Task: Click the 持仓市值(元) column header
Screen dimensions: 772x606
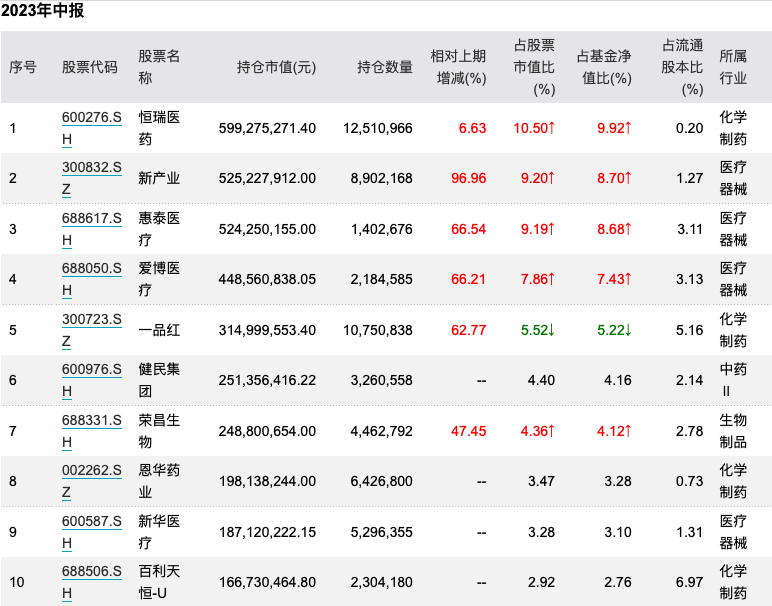Action: (x=277, y=67)
